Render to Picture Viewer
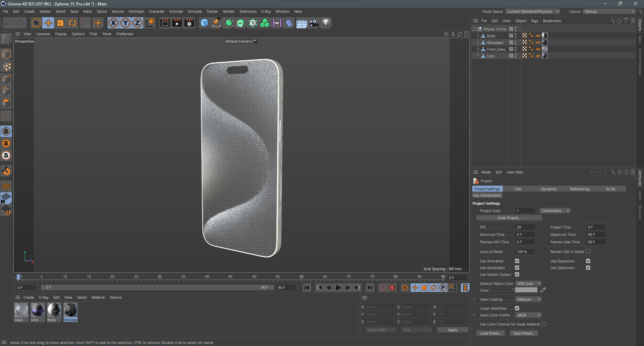644x346 pixels. click(x=177, y=23)
